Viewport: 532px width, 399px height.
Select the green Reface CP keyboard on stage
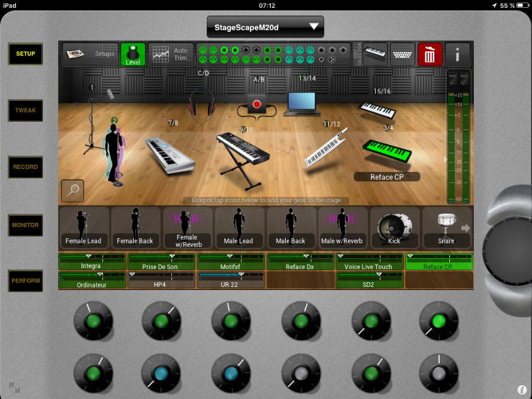coord(387,150)
